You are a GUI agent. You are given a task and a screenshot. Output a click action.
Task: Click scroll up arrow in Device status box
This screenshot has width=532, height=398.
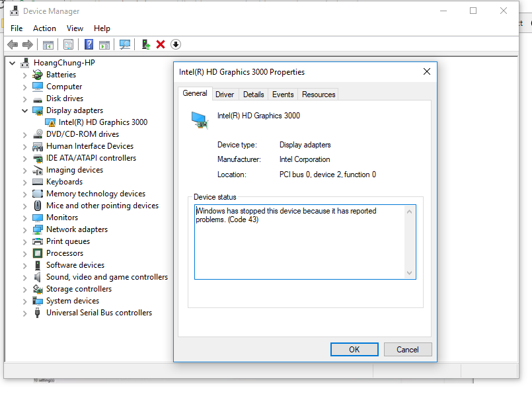pyautogui.click(x=409, y=212)
